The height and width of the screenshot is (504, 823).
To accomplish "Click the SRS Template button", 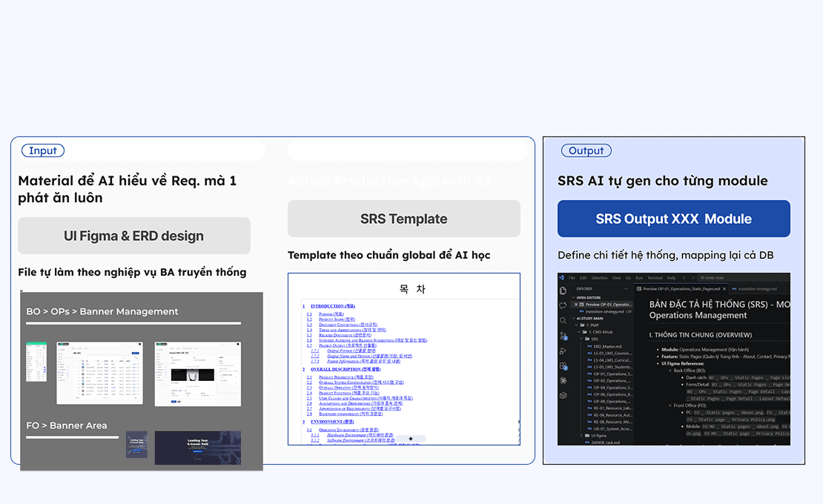I will click(x=403, y=219).
